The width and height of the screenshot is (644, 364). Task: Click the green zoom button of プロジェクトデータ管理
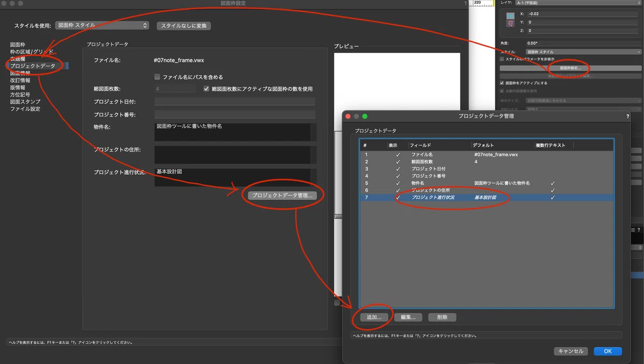coord(365,116)
